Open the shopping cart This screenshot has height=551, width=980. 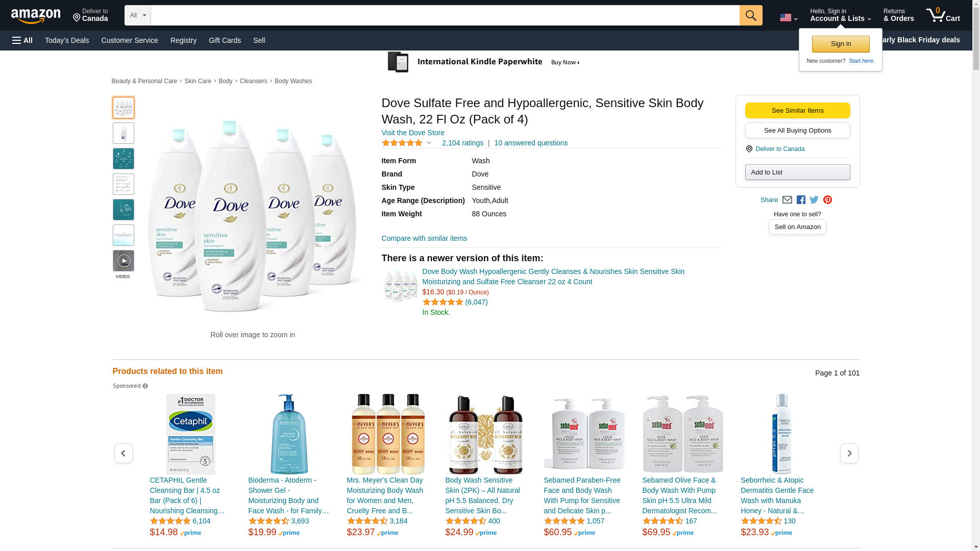943,15
